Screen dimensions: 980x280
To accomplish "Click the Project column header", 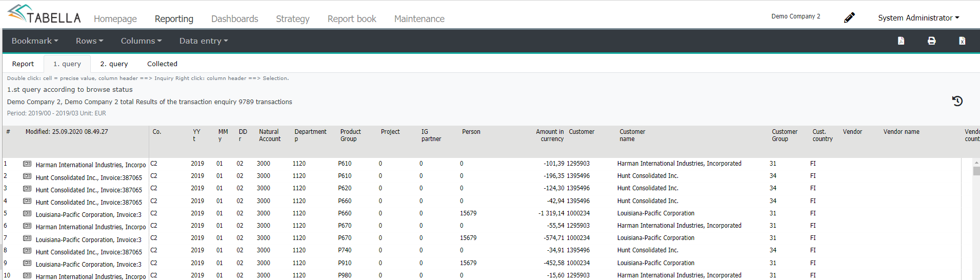I will (x=390, y=132).
